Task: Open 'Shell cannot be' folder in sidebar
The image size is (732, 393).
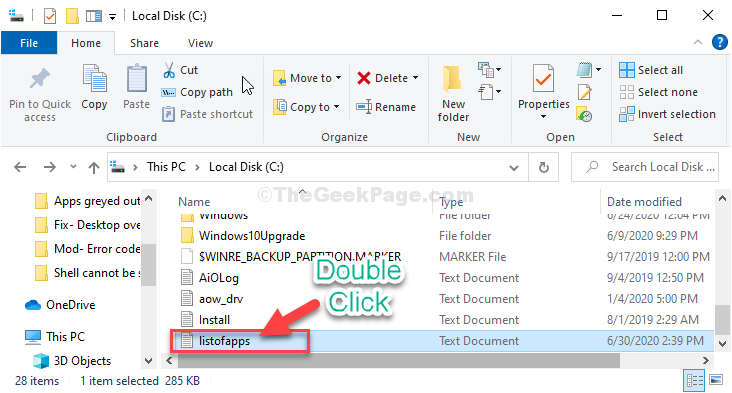Action: 87,273
